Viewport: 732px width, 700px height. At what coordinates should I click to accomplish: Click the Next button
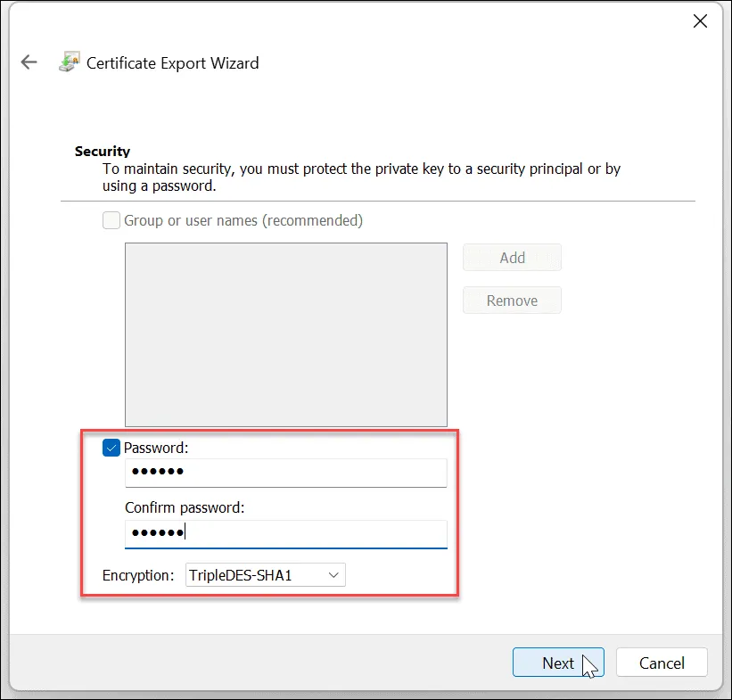(x=558, y=663)
